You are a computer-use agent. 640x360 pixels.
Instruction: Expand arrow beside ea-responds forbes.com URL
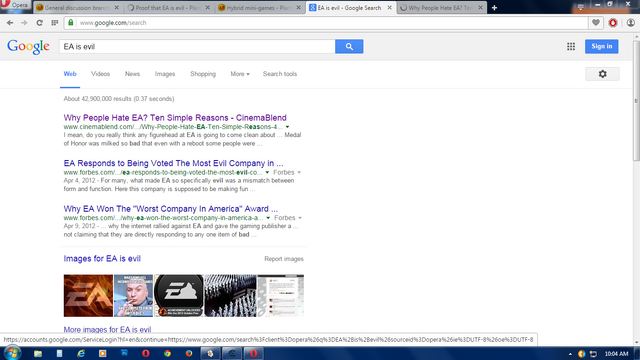tap(267, 173)
